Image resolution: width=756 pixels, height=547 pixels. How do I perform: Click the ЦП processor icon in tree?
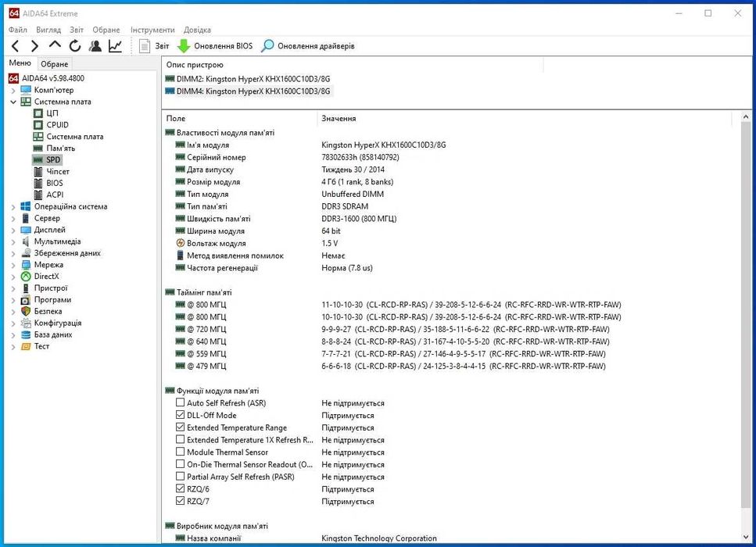[x=38, y=113]
